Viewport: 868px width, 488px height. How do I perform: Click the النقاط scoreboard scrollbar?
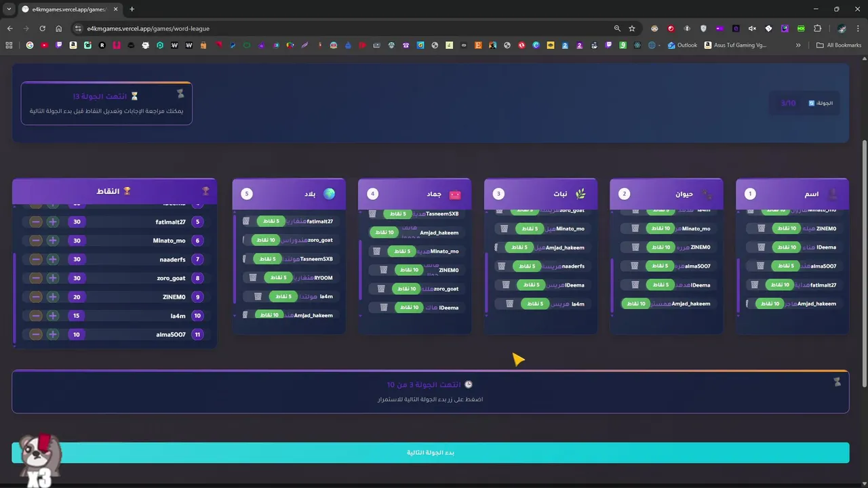click(x=14, y=298)
